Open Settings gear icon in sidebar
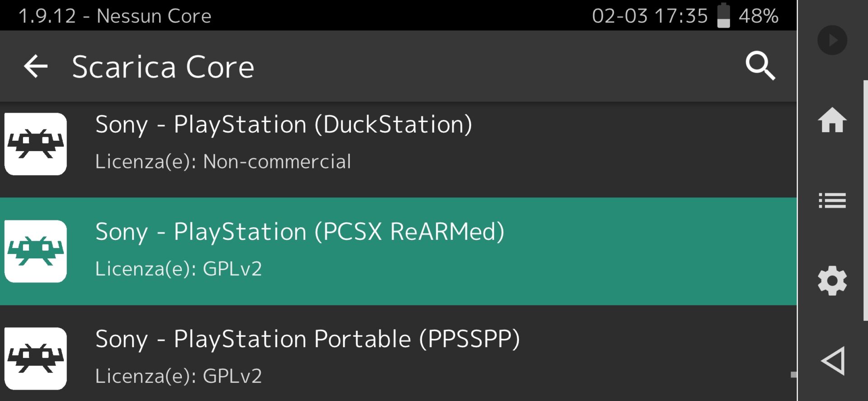Screen dimensions: 868x401 (832, 281)
